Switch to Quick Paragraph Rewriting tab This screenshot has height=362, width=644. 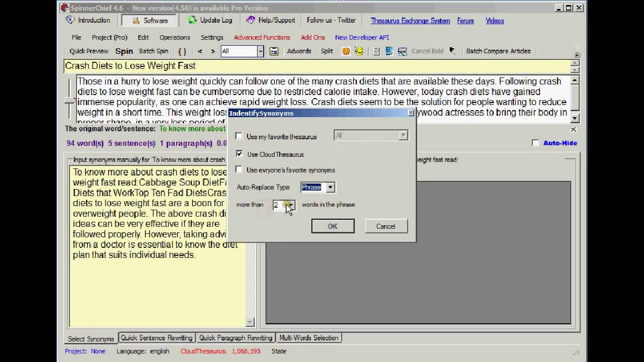tap(235, 338)
